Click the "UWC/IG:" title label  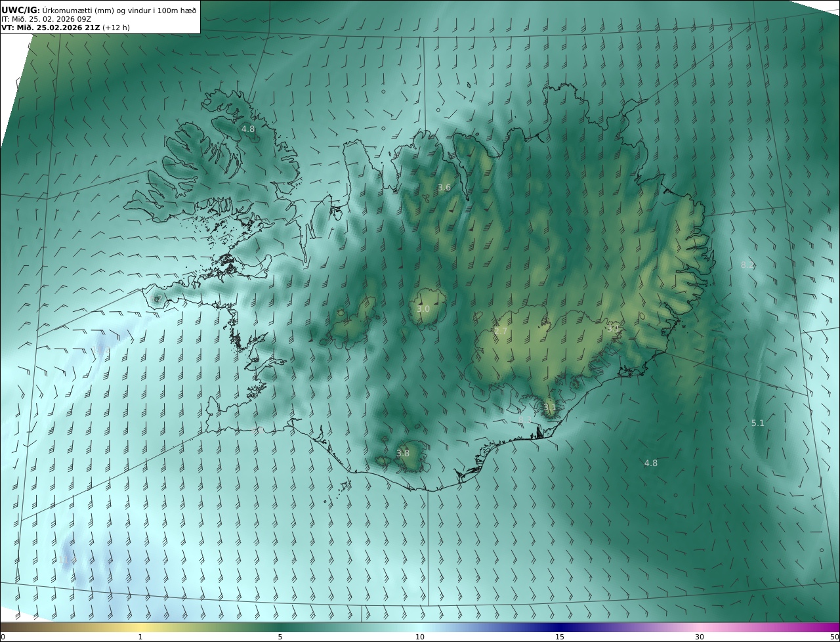[21, 10]
